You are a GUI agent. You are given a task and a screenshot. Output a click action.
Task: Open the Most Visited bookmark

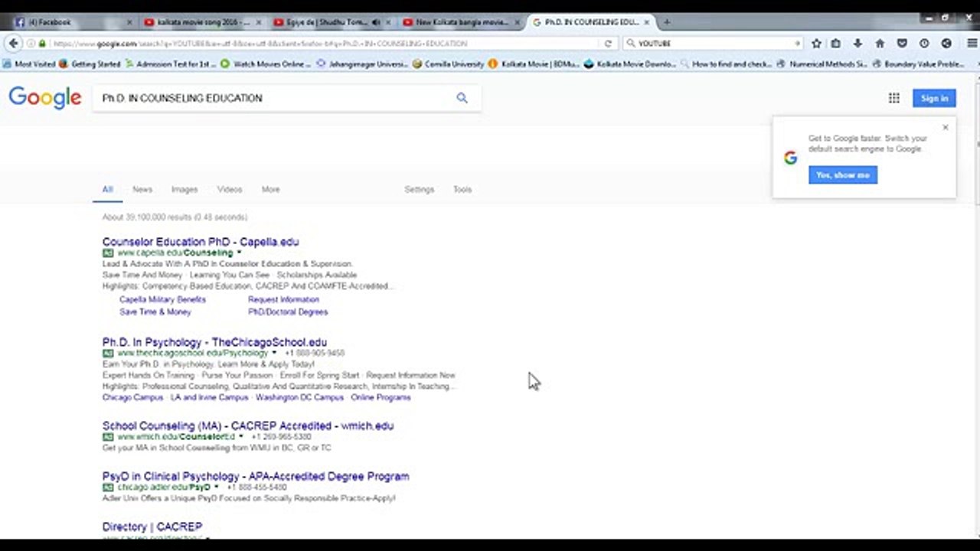[x=29, y=64]
